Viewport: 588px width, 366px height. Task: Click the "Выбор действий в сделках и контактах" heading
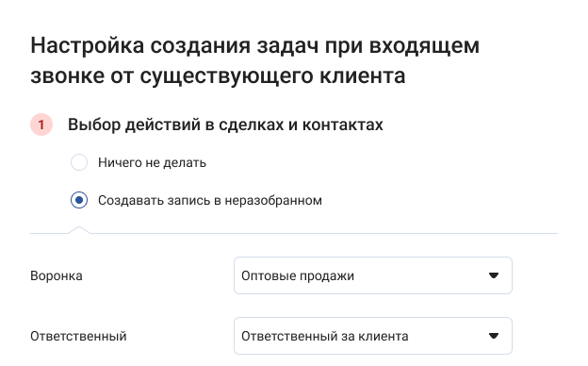tap(225, 125)
